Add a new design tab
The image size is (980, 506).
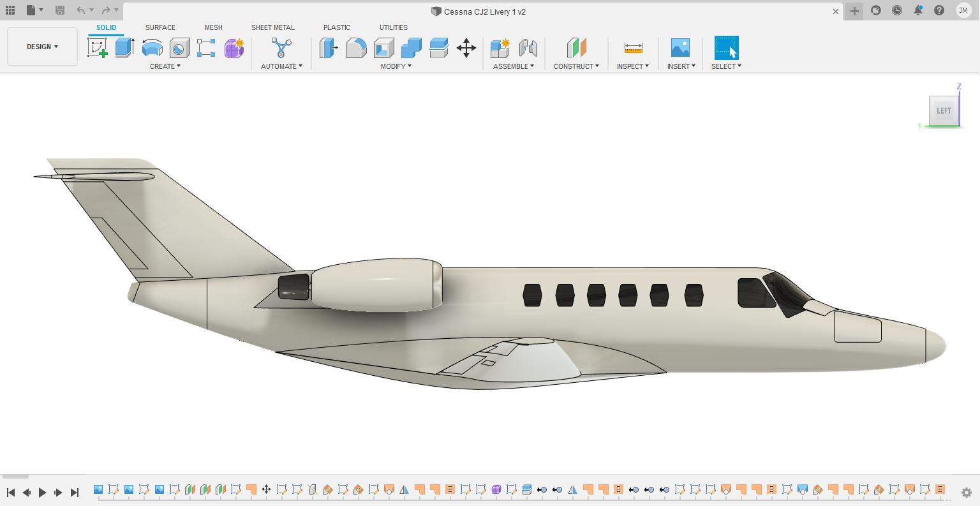coord(854,11)
